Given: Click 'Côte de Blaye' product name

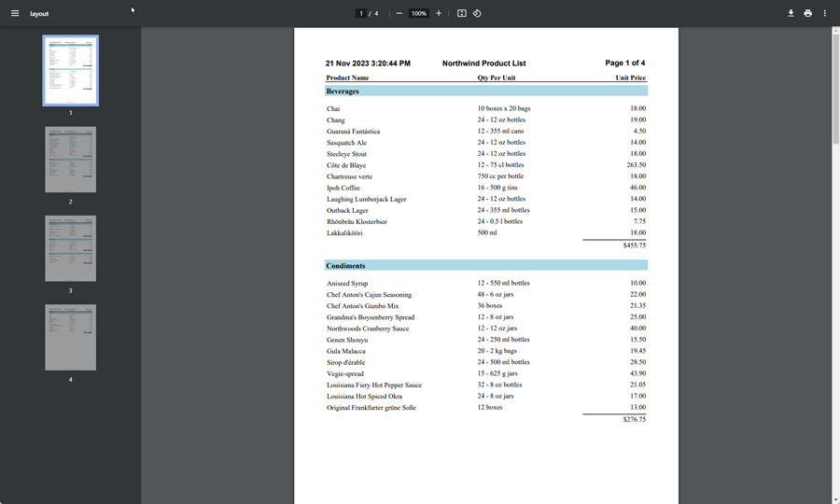Looking at the screenshot, I should (x=346, y=165).
